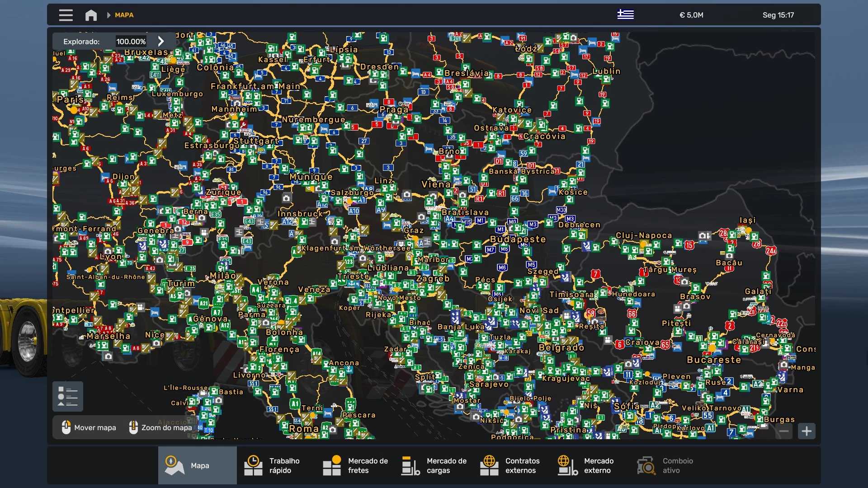Viewport: 868px width, 488px height.
Task: Click the MAPA breadcrumb label
Action: click(x=124, y=15)
